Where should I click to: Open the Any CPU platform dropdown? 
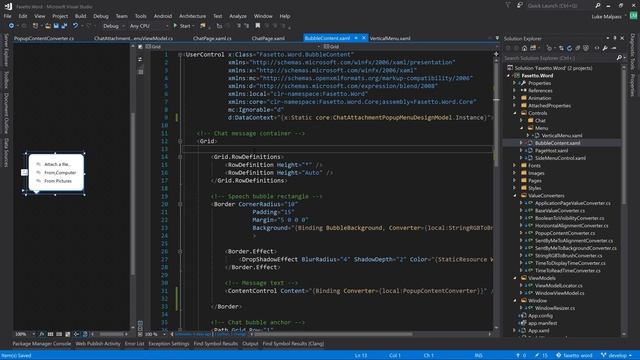(x=149, y=26)
